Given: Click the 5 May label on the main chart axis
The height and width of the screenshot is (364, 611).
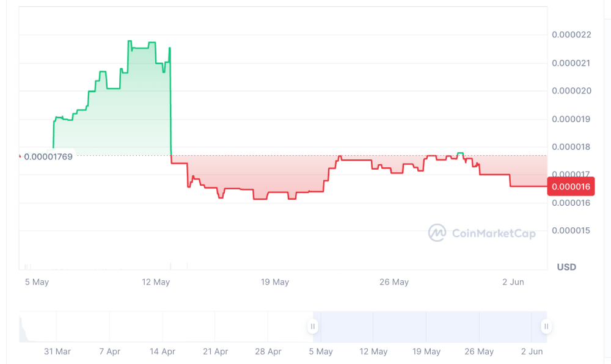Looking at the screenshot, I should [37, 282].
